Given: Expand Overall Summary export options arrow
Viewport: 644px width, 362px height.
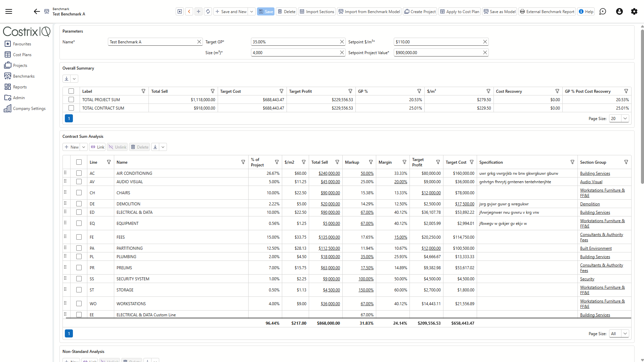Looking at the screenshot, I should click(x=74, y=79).
